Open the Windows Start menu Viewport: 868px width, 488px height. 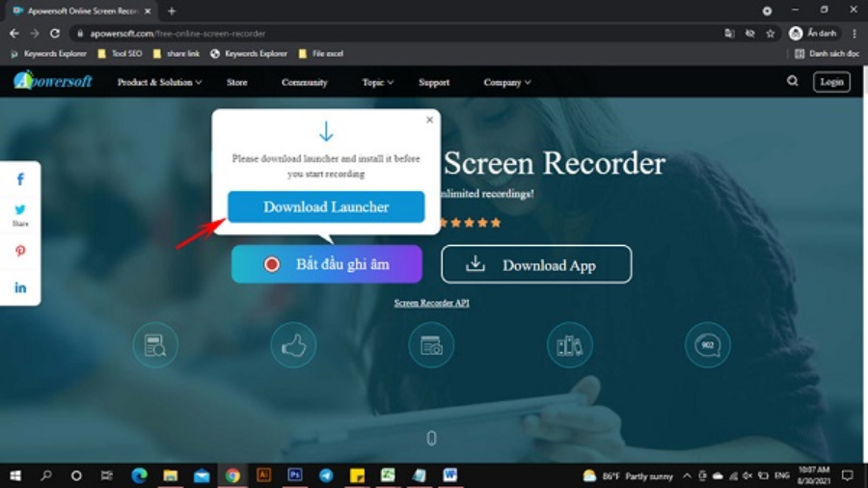pyautogui.click(x=15, y=475)
